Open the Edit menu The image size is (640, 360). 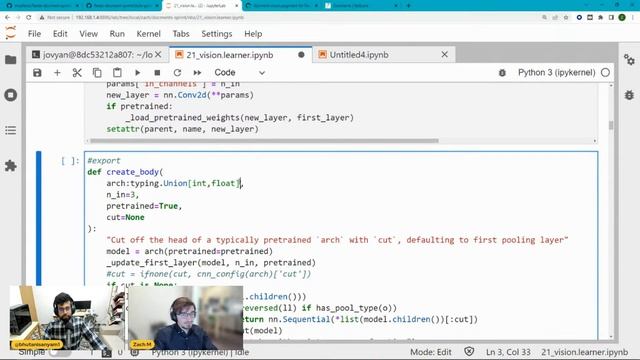tap(60, 34)
